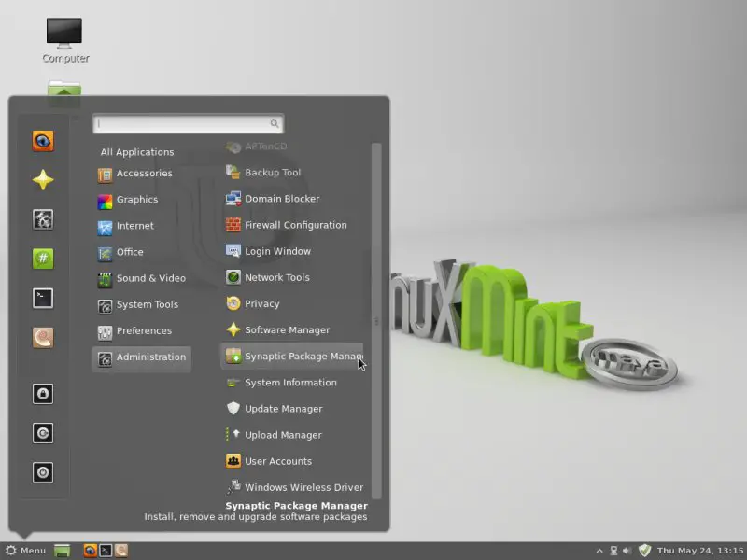The image size is (747, 560).
Task: Launch Terminal from the bottom panel
Action: click(x=106, y=551)
